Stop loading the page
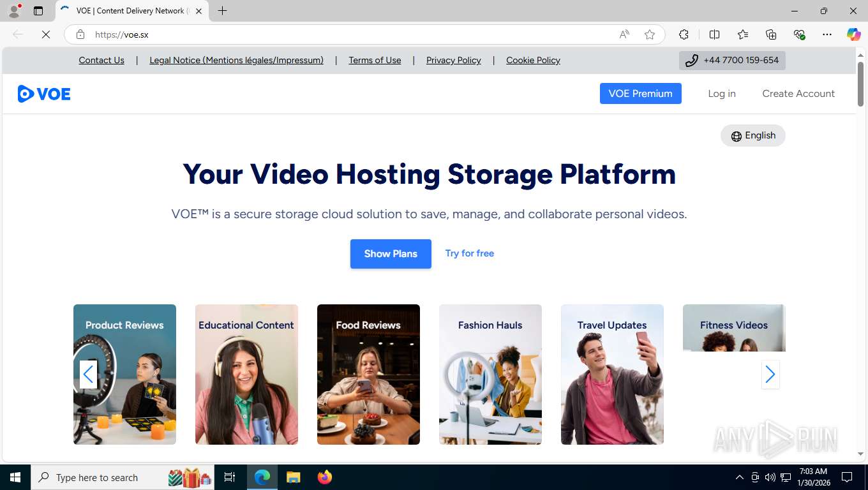 pyautogui.click(x=46, y=34)
